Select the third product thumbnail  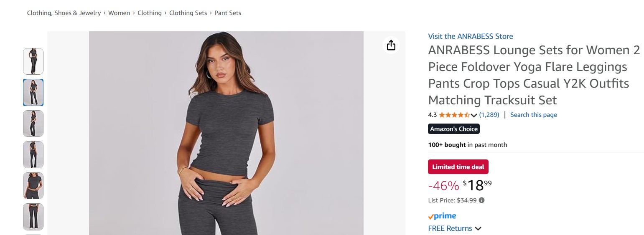[x=33, y=124]
